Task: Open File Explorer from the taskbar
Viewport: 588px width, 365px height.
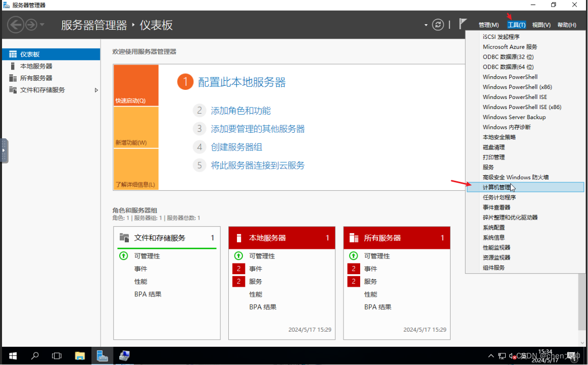Action: [x=79, y=355]
